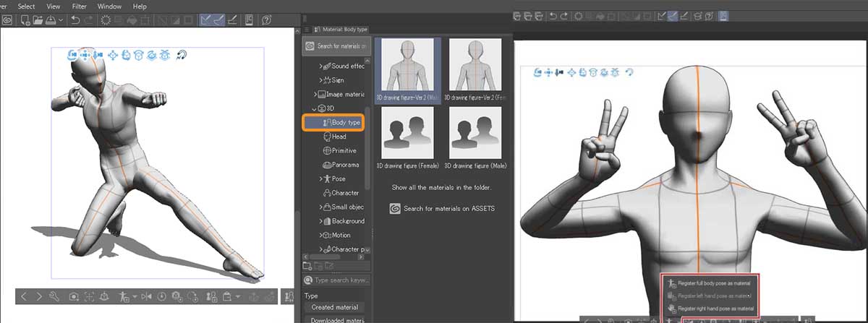Select 3D drawing figure (Male) silhouette thumbnail
Viewport: 868px width, 323px height.
tap(475, 132)
